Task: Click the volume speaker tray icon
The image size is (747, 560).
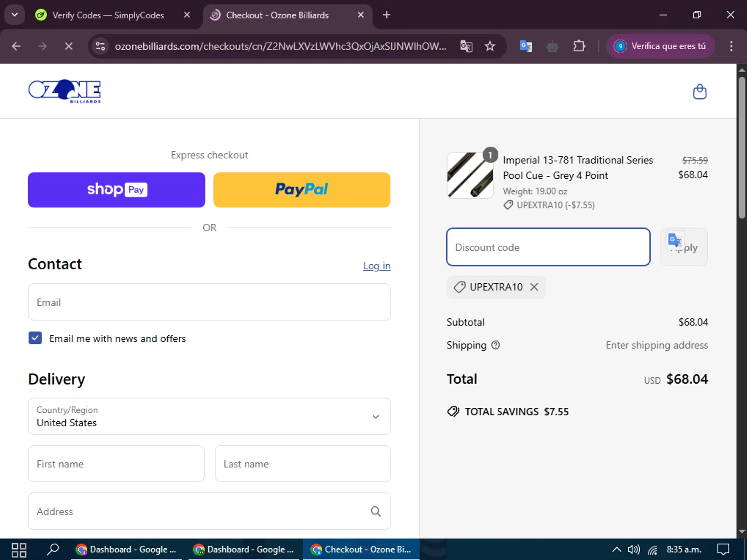Action: pyautogui.click(x=634, y=550)
